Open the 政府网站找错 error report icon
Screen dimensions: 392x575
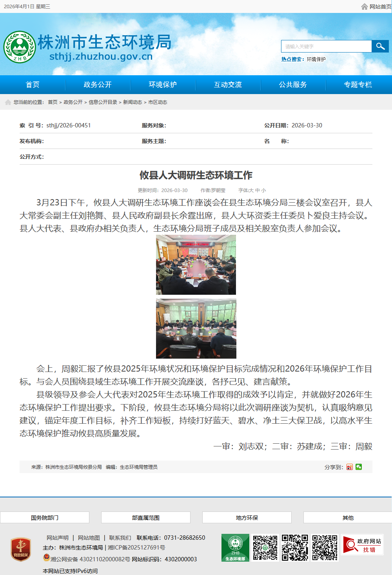(362, 545)
